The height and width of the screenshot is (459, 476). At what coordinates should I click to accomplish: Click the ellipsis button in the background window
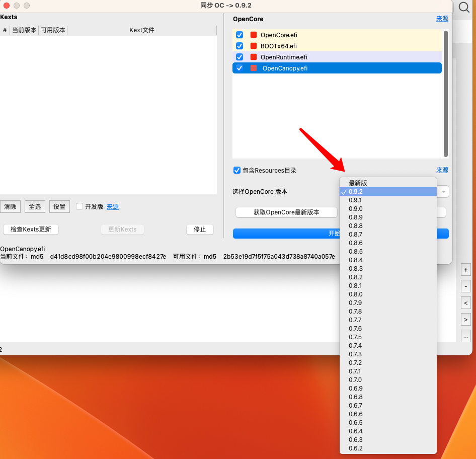click(x=465, y=336)
